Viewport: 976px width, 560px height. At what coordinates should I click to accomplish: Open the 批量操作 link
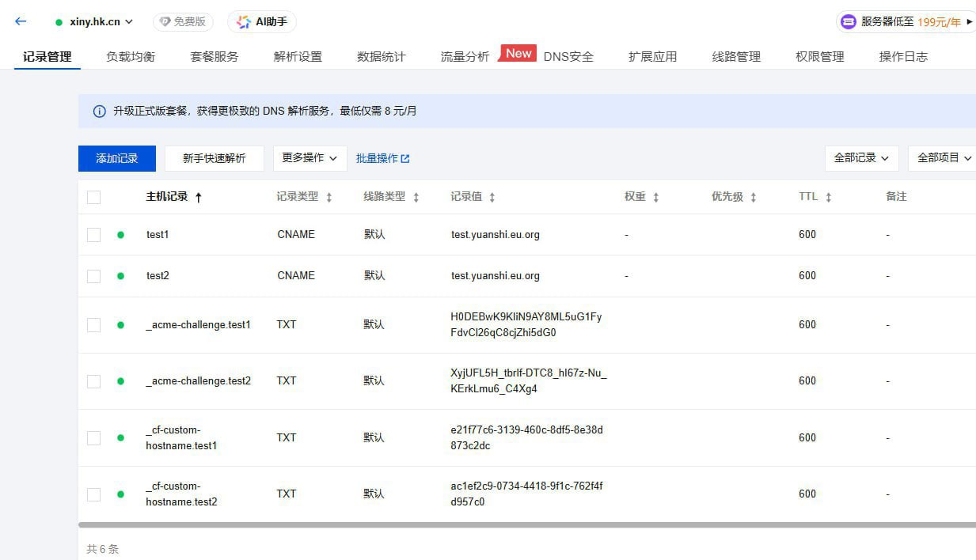[382, 158]
